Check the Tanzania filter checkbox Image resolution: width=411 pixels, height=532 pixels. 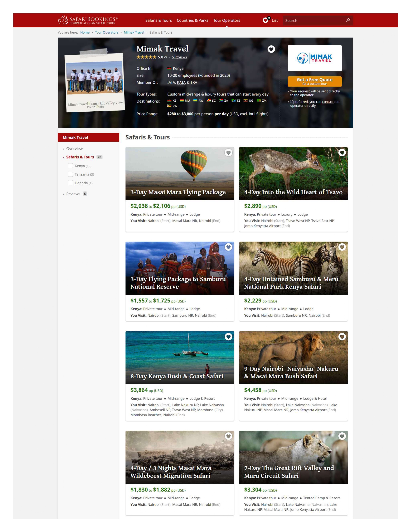coord(70,174)
